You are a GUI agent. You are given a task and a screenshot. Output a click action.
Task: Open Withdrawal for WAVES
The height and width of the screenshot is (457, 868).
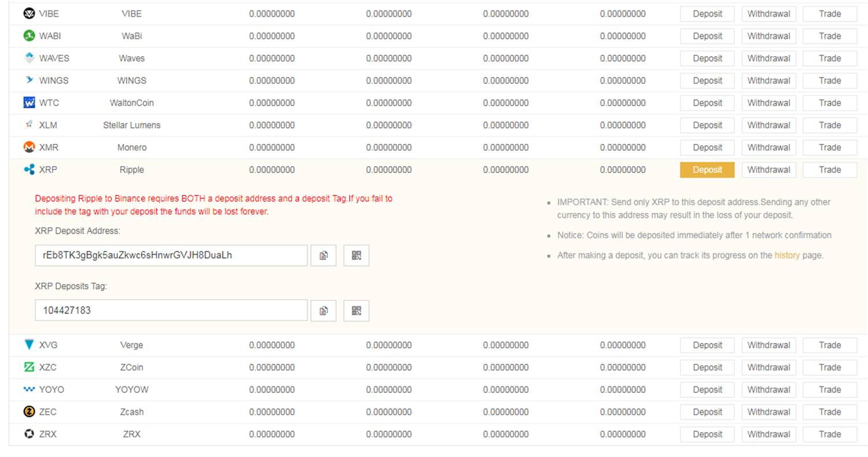(x=769, y=58)
